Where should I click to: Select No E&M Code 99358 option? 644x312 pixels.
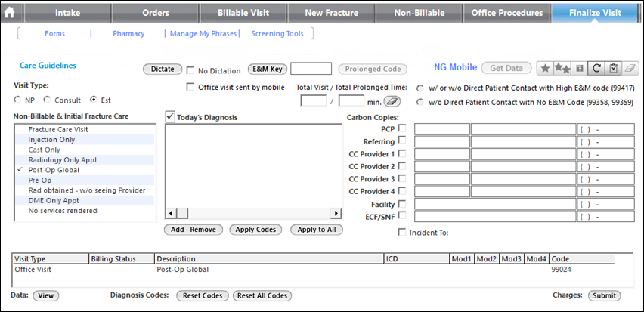click(x=420, y=102)
